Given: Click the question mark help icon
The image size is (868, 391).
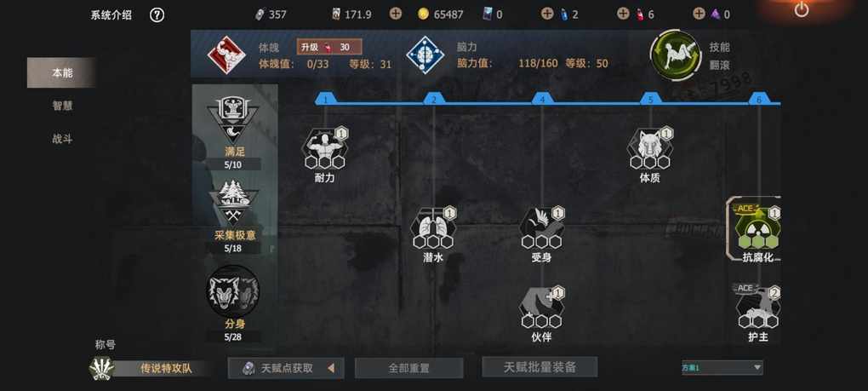Looking at the screenshot, I should pos(157,15).
